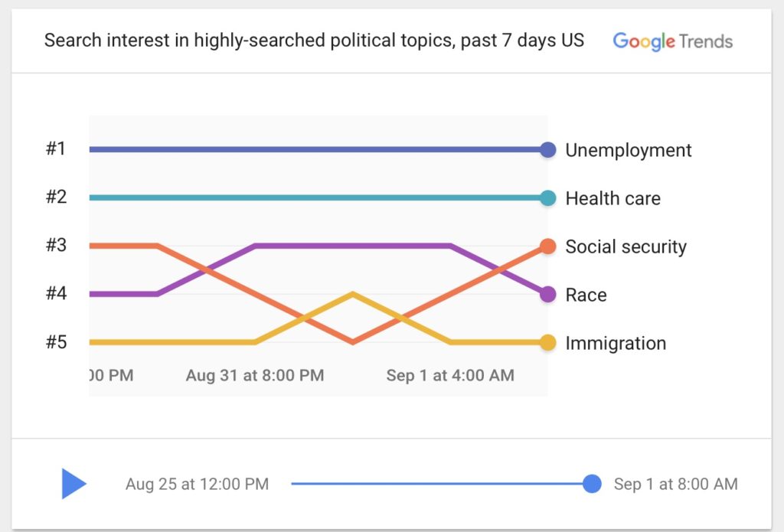Screen dimensions: 784x532
Task: Click the Google Trends logo
Action: [x=672, y=41]
